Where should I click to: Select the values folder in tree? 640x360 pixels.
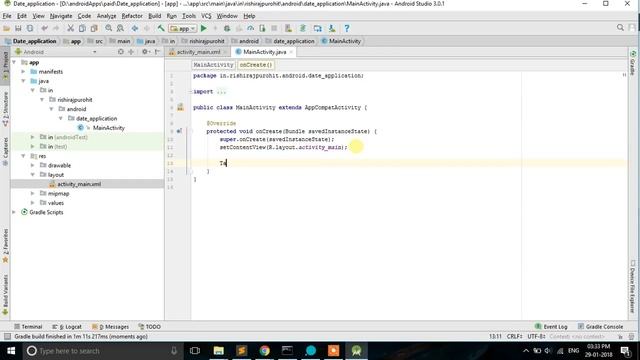tap(56, 203)
